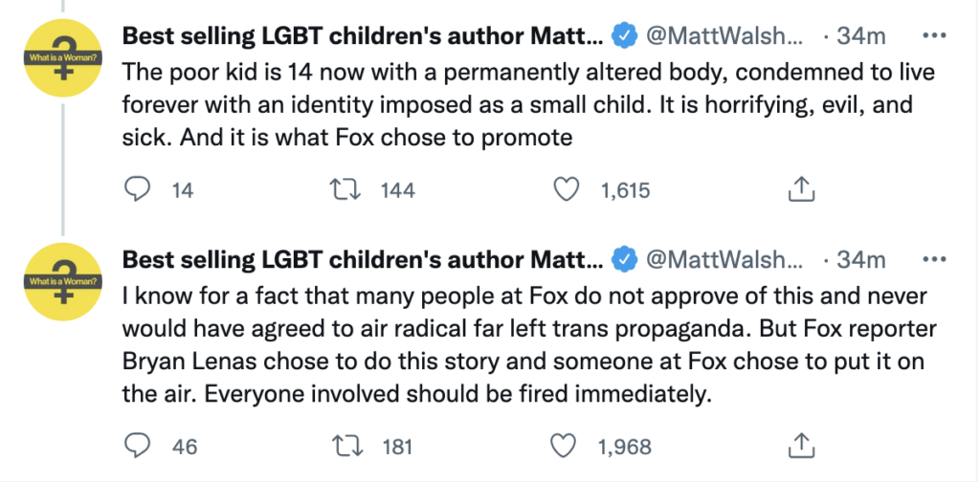Click the verified badge on first tweet
Viewport: 980px width, 482px height.
(x=625, y=37)
